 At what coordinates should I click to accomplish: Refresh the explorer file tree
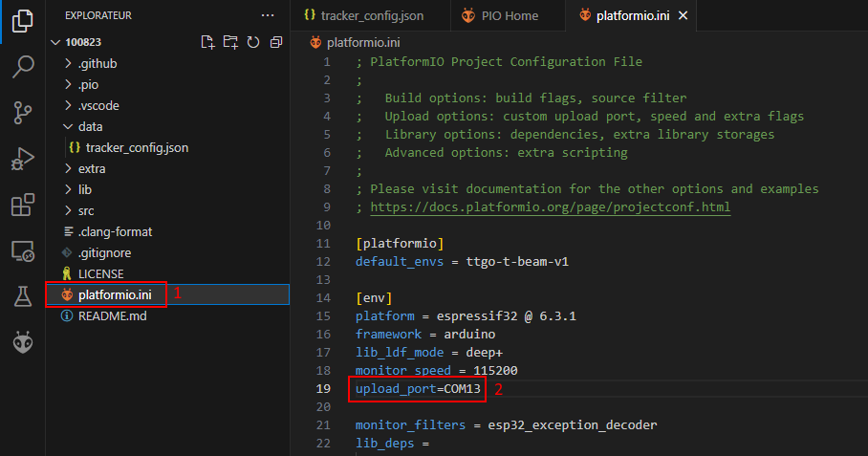pos(253,42)
